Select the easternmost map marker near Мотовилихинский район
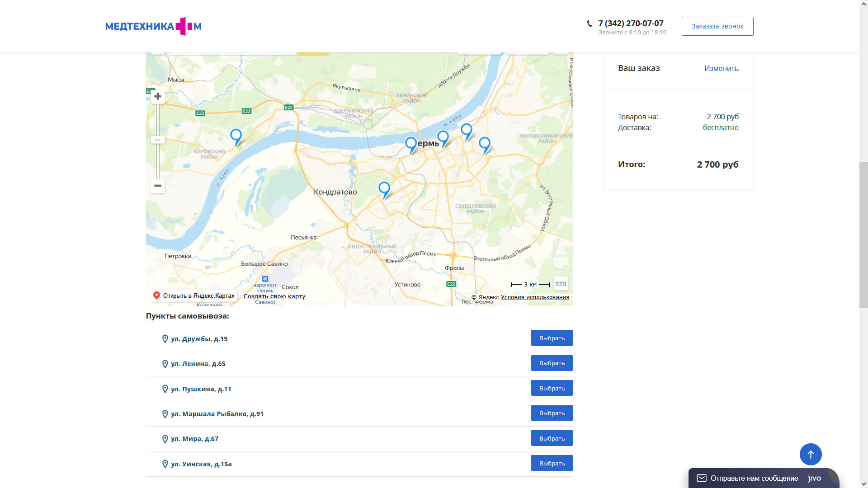 [485, 145]
